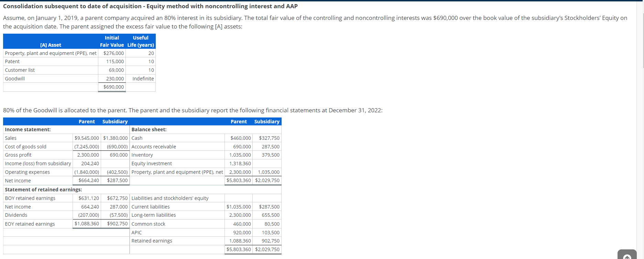Click the Balance sheet section heading
This screenshot has width=644, height=259.
149,129
